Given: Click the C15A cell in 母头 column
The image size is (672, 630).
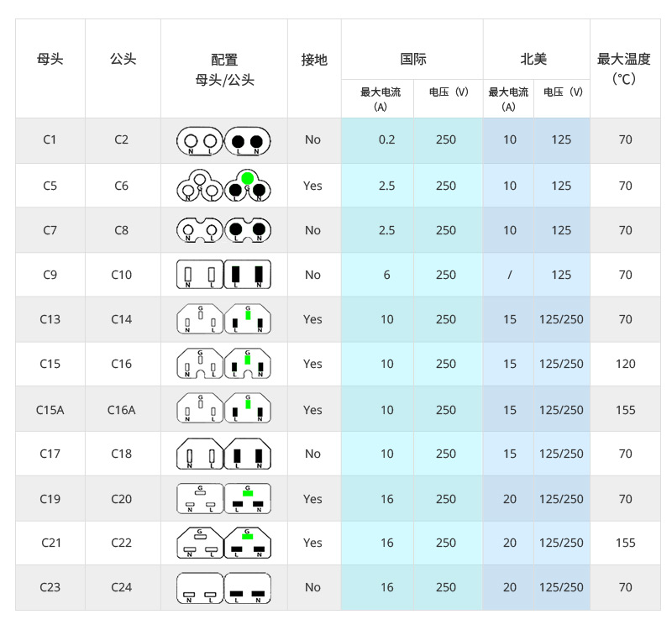Looking at the screenshot, I should 50,410.
